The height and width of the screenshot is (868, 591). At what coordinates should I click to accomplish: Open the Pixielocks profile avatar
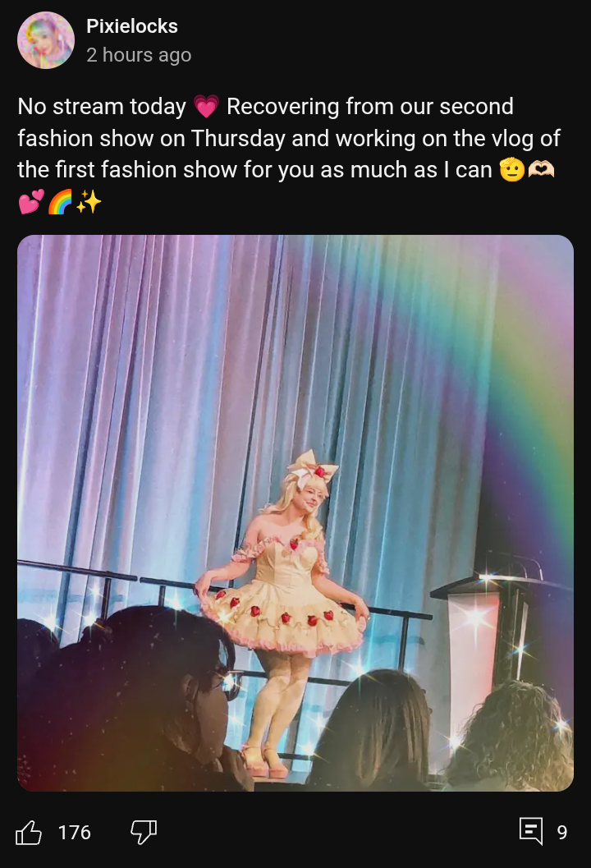click(x=46, y=40)
